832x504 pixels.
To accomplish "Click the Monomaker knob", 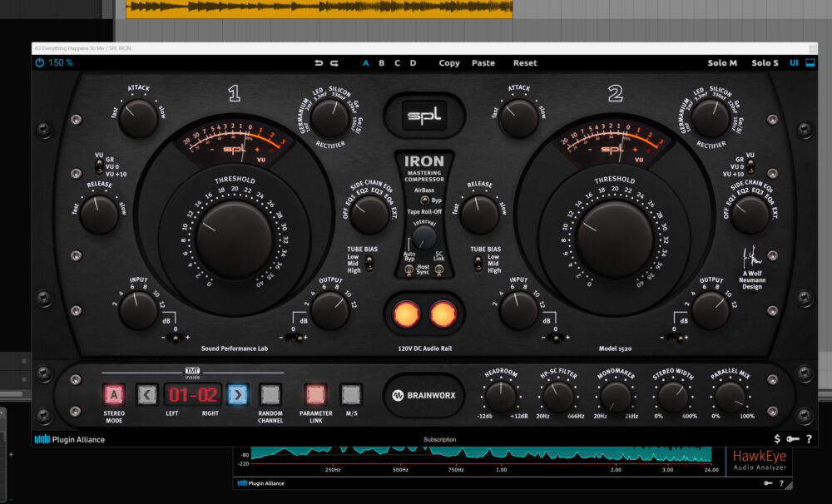I will pyautogui.click(x=616, y=397).
